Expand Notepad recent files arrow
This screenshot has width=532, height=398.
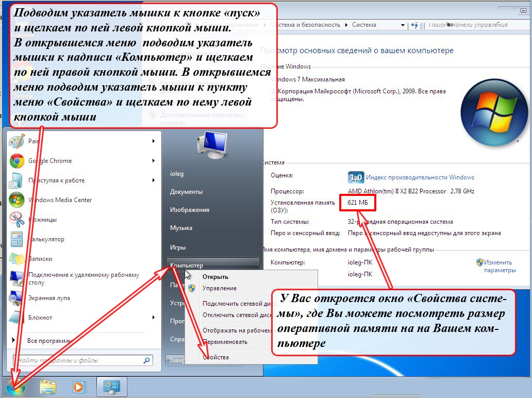153,318
